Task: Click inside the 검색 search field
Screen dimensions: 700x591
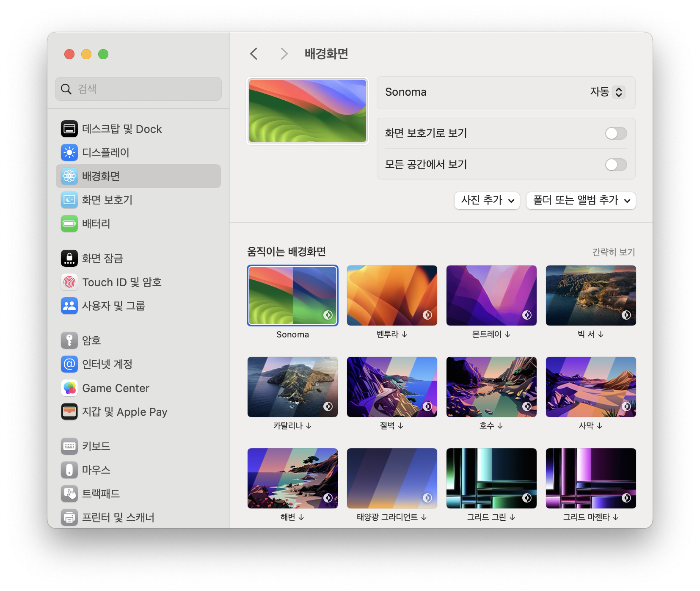Action: tap(138, 89)
